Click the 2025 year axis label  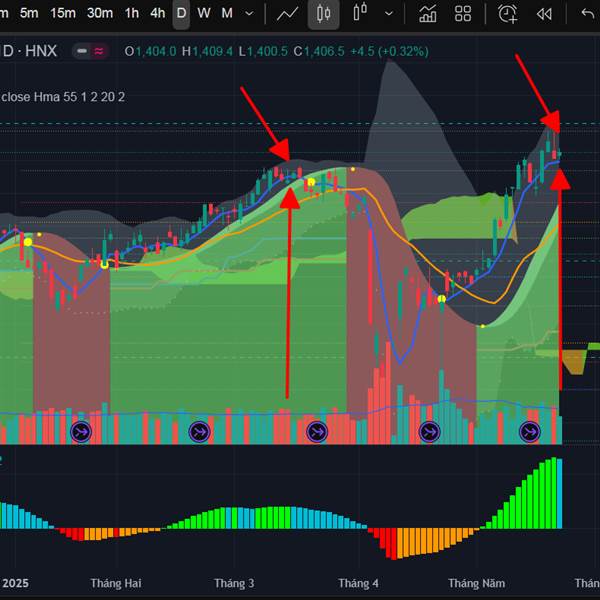tap(15, 583)
